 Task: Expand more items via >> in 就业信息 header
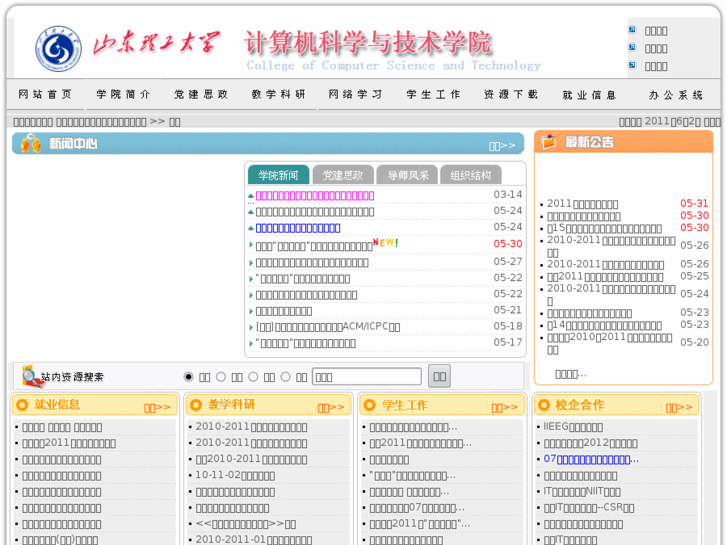point(157,408)
